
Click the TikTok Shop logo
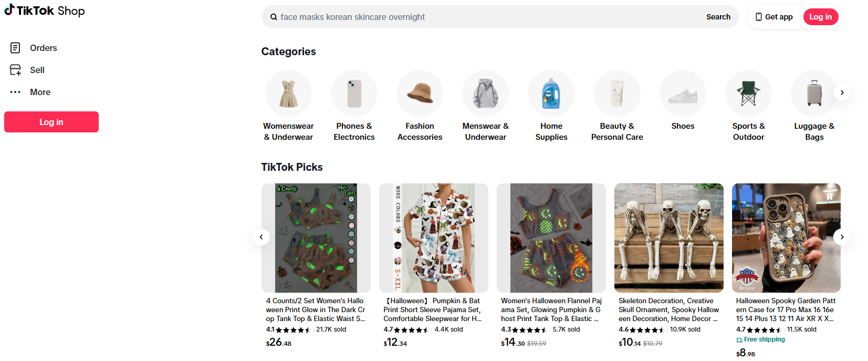(x=44, y=11)
